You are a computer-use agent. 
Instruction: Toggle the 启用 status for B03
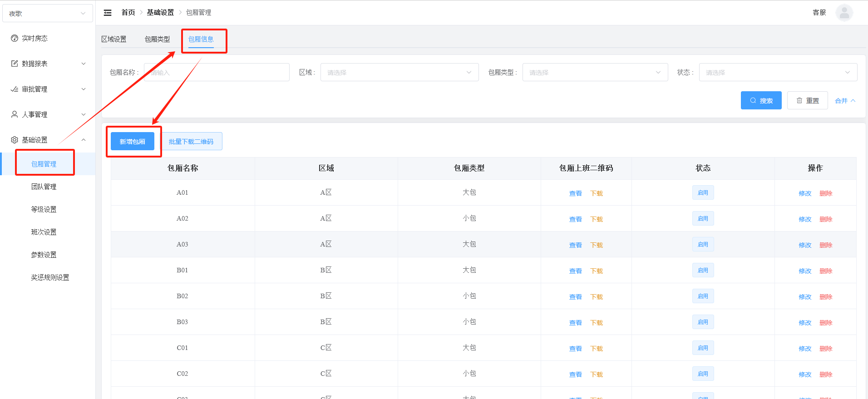[703, 322]
